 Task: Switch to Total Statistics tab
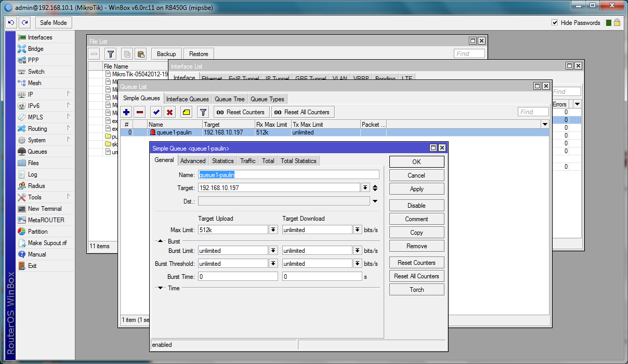click(x=298, y=161)
